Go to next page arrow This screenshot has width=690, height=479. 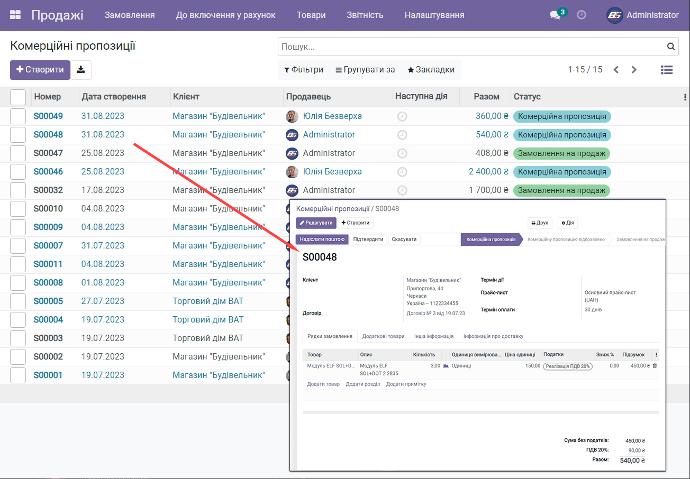(x=635, y=70)
